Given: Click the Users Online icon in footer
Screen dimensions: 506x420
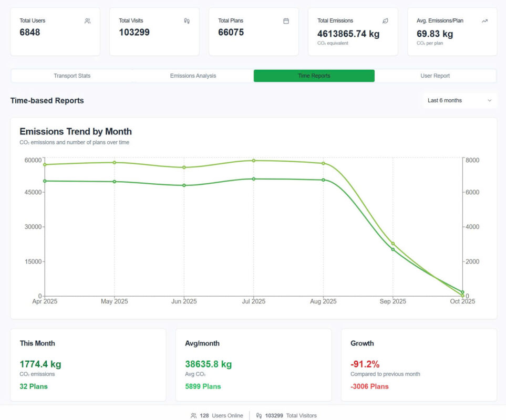Looking at the screenshot, I should point(193,415).
